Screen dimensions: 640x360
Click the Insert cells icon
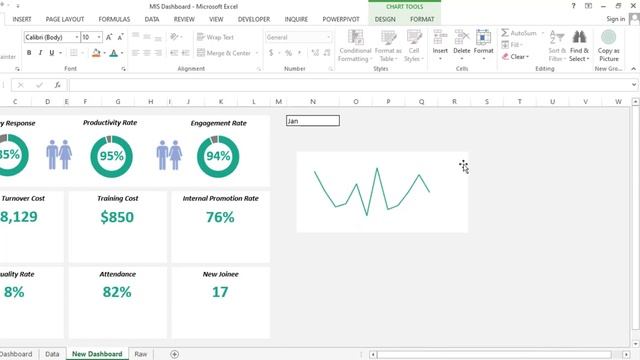pyautogui.click(x=440, y=38)
